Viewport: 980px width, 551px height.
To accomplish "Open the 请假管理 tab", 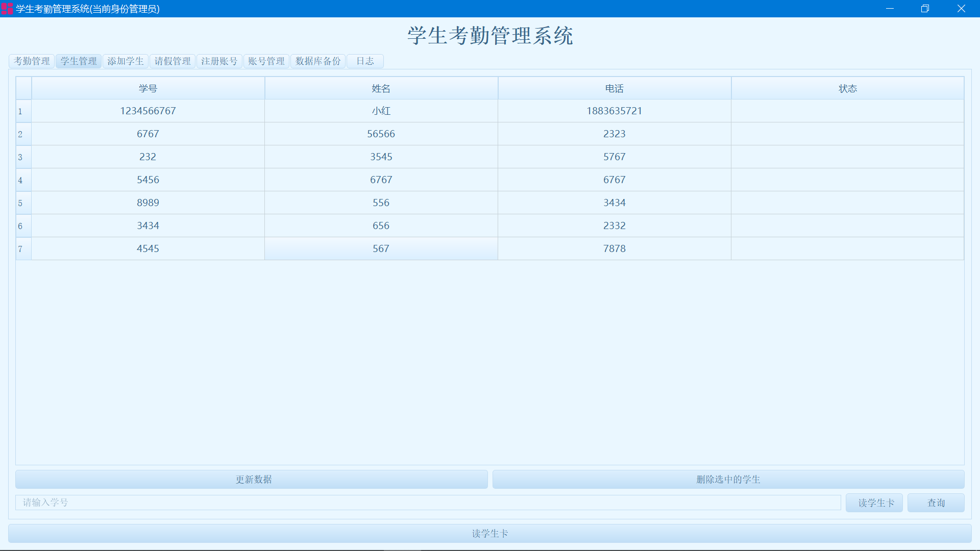I will pos(173,61).
